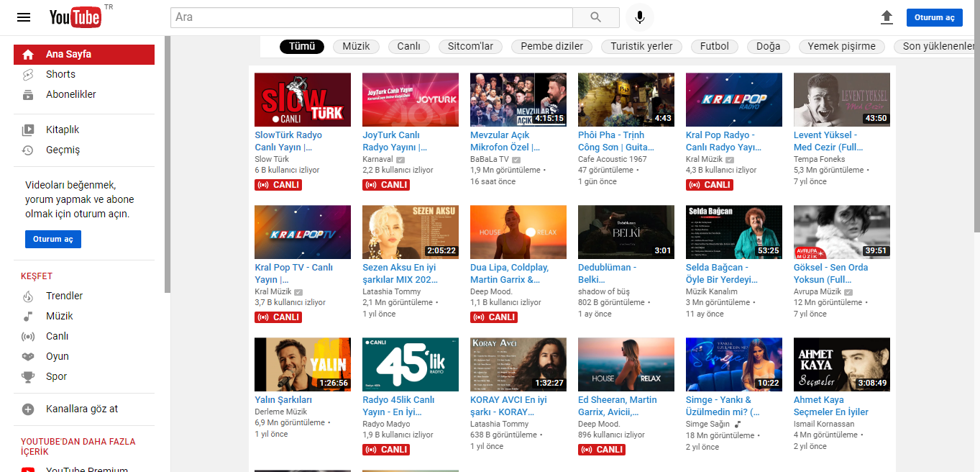Image resolution: width=980 pixels, height=472 pixels.
Task: Click the Trendler flame icon
Action: click(28, 296)
